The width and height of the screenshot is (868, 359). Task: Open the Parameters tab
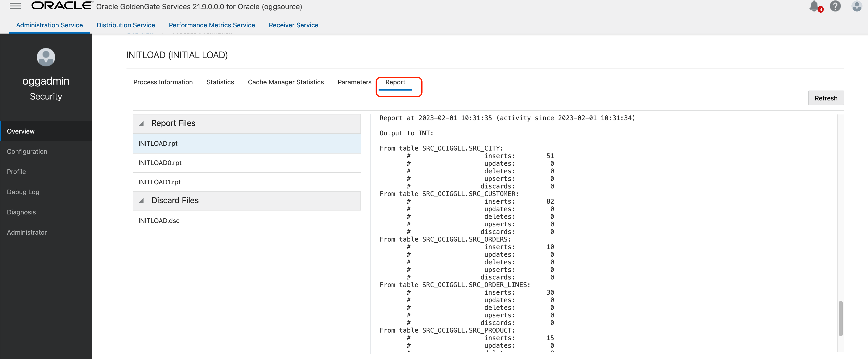(354, 82)
